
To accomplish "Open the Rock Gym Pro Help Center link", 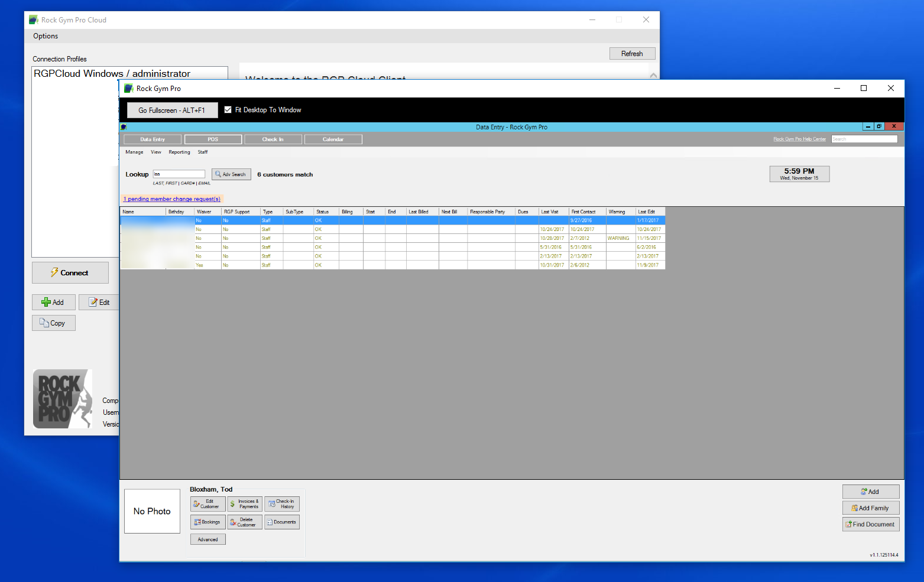I will click(799, 139).
